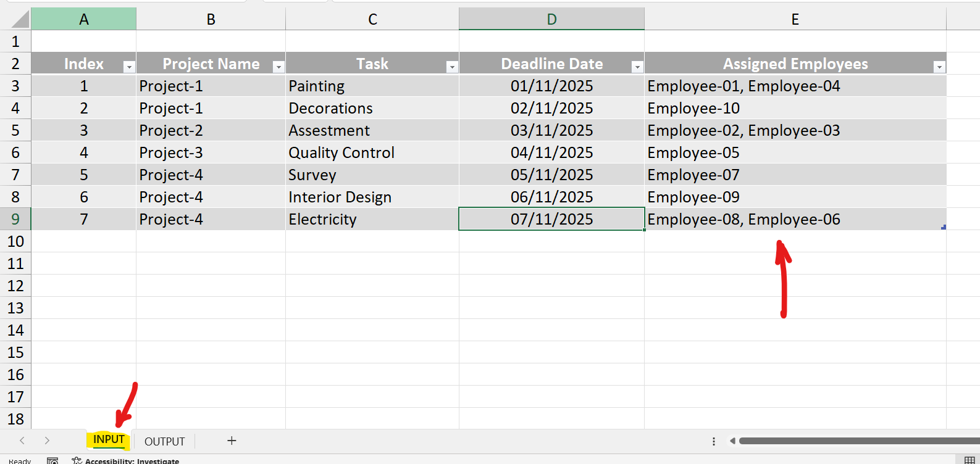The width and height of the screenshot is (980, 464).
Task: Select the Survey task cell
Action: click(372, 175)
